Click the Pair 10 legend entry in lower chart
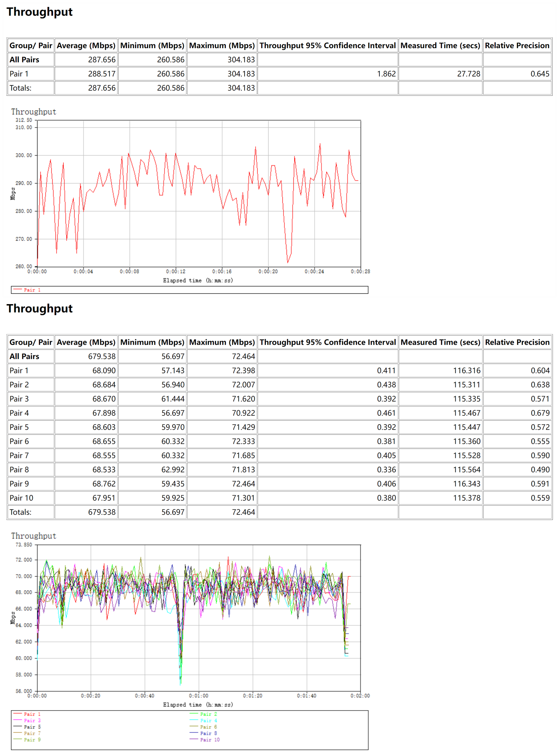This screenshot has height=756, width=559. pyautogui.click(x=209, y=739)
